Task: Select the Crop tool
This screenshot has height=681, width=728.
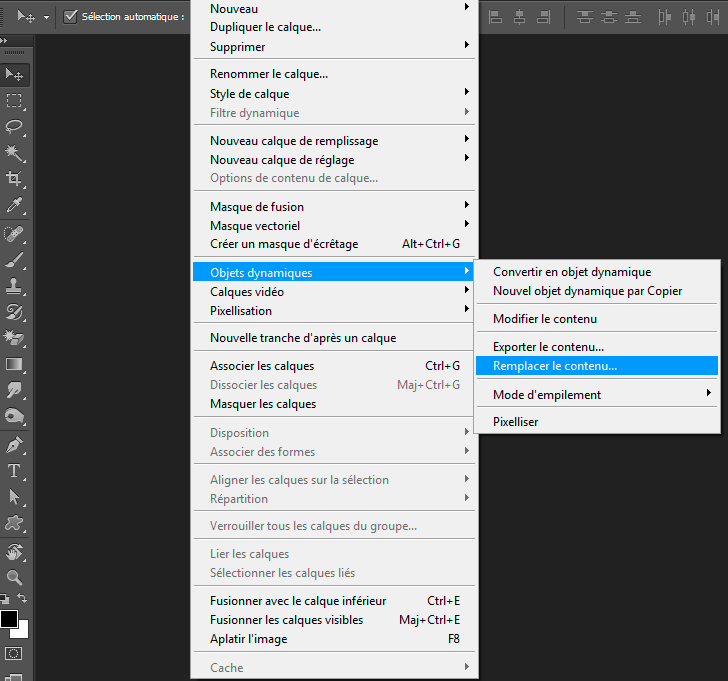Action: coord(15,179)
